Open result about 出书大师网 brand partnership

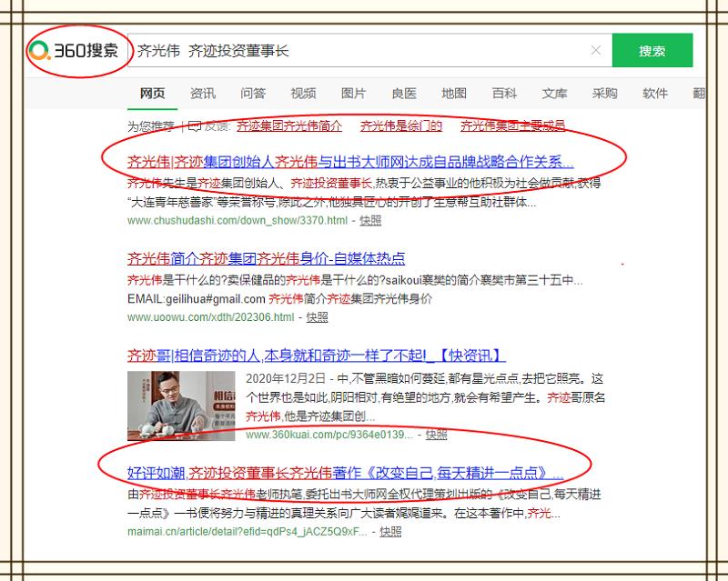coord(350,162)
